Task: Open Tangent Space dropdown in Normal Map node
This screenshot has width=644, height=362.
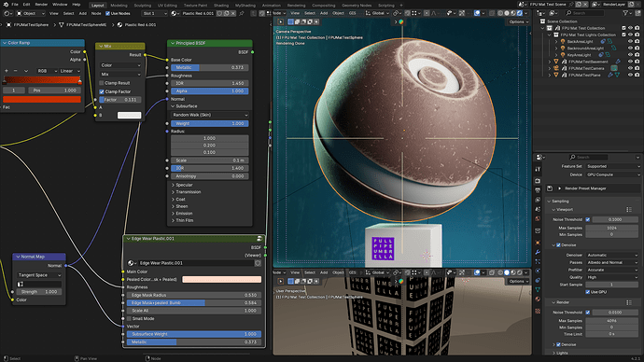Action: [x=39, y=275]
